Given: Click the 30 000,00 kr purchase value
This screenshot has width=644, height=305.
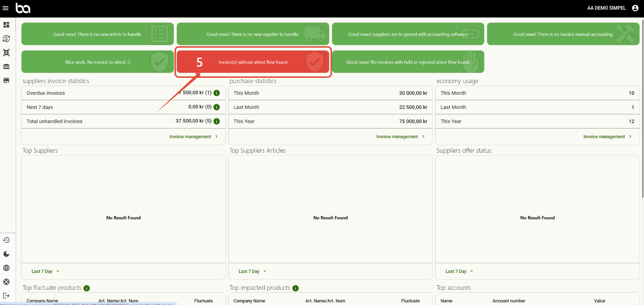Looking at the screenshot, I should [x=413, y=93].
